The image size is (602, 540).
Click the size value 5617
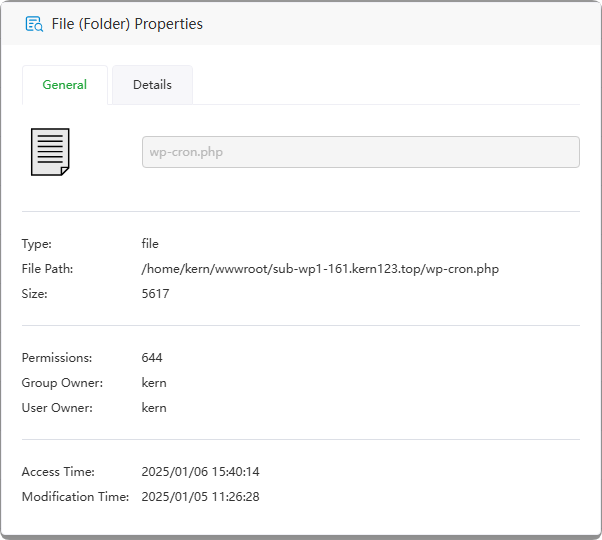pyautogui.click(x=156, y=294)
